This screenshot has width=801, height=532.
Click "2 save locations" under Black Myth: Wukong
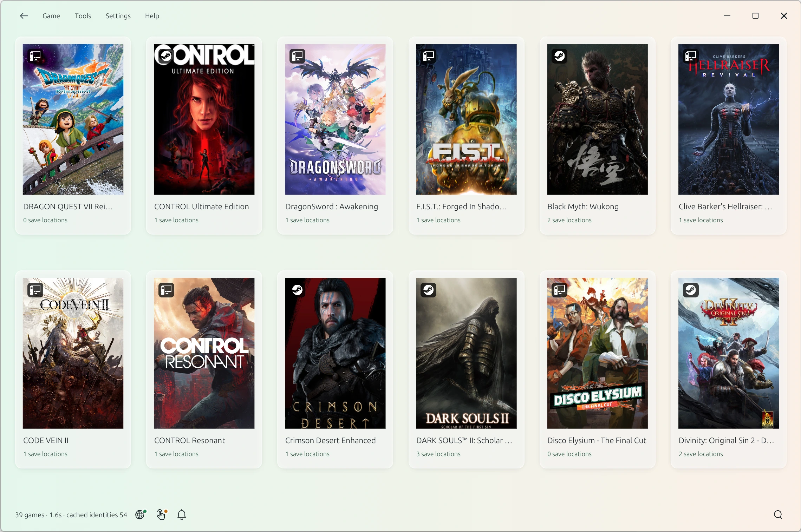(569, 220)
